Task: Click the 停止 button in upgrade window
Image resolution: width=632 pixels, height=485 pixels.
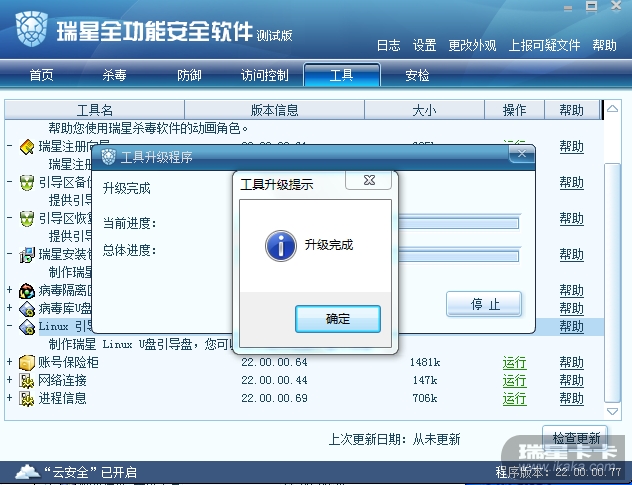Action: tap(484, 304)
